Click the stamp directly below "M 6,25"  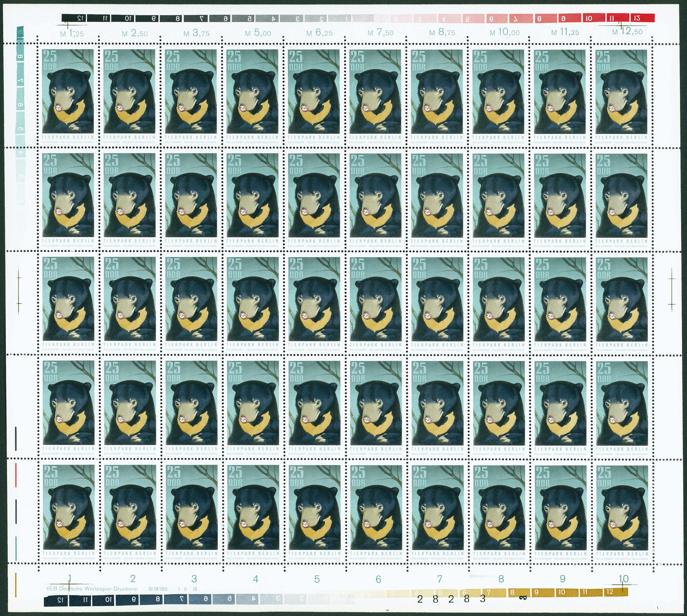314,96
